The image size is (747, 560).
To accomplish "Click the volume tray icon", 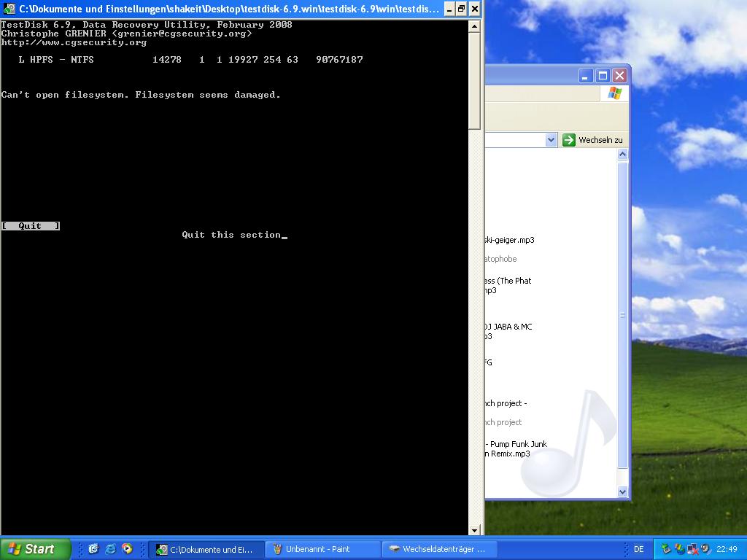I will 705,549.
